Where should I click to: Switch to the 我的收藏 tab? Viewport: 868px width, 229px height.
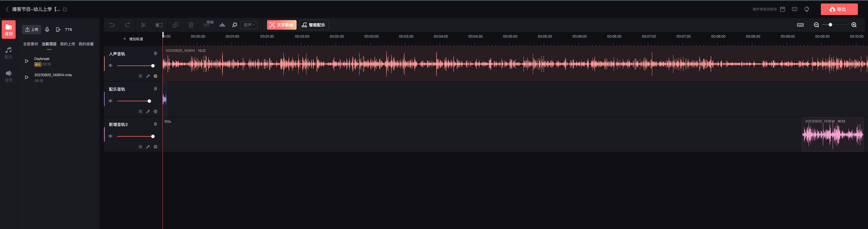[x=86, y=44]
